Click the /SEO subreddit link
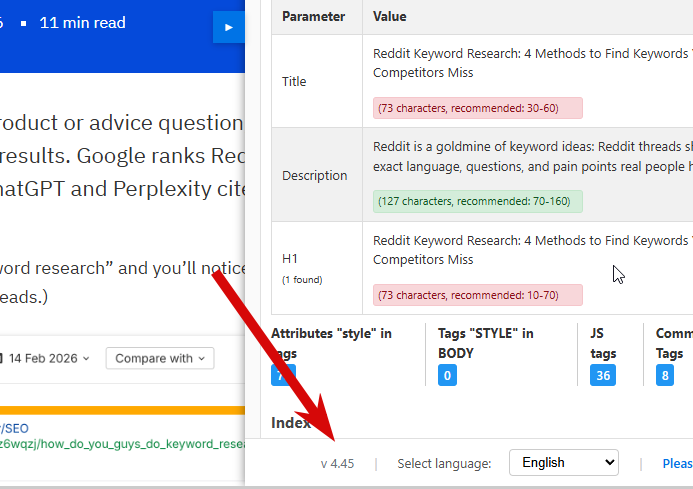The width and height of the screenshot is (693, 489). click(14, 428)
